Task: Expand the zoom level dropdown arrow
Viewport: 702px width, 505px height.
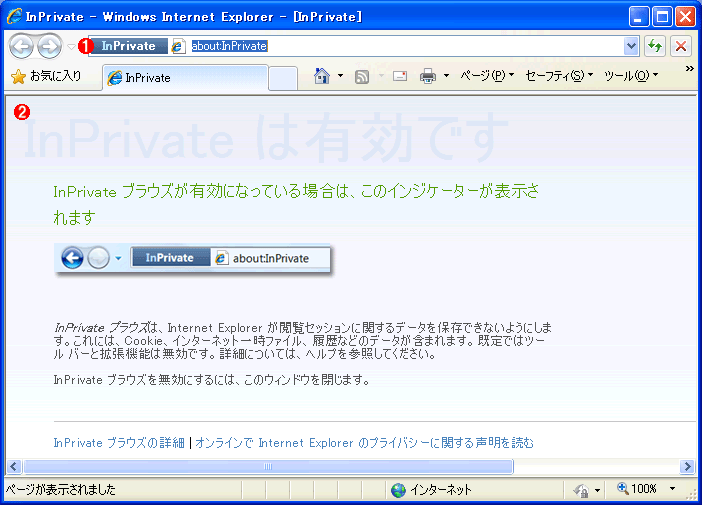Action: [672, 488]
